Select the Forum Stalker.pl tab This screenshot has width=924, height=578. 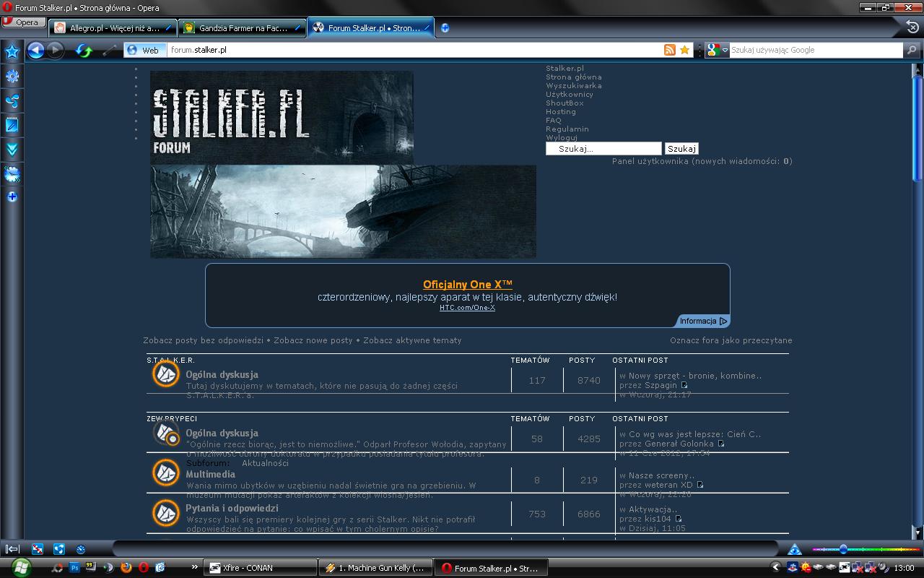point(371,28)
